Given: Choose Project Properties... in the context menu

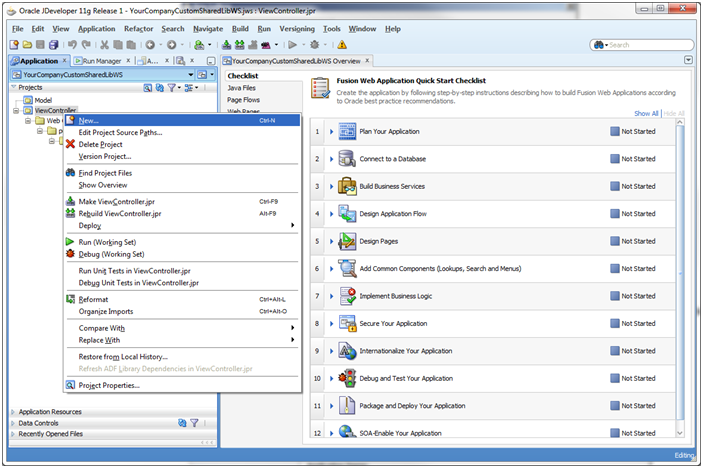Looking at the screenshot, I should click(182, 385).
